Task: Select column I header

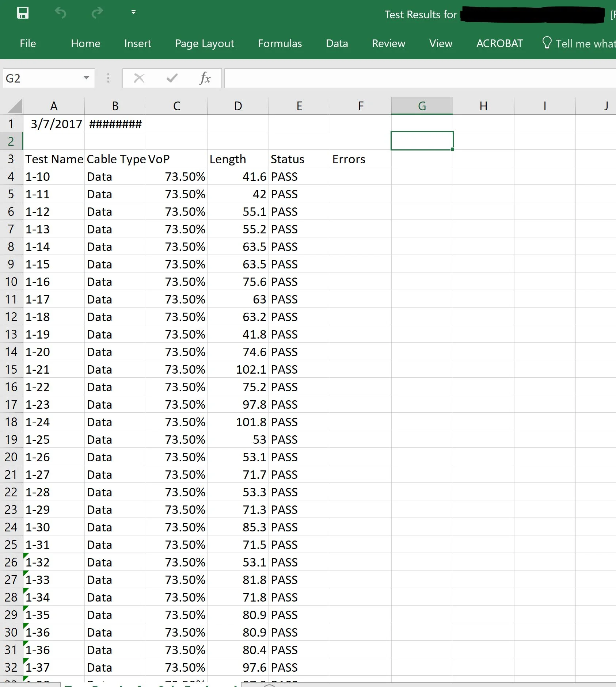Action: tap(545, 106)
